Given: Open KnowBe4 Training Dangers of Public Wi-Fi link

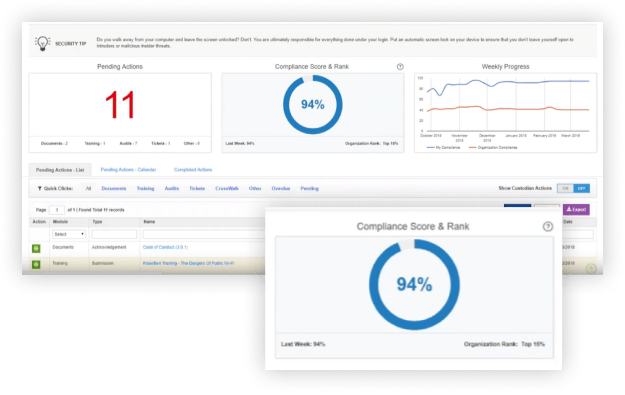Looking at the screenshot, I should click(x=188, y=263).
